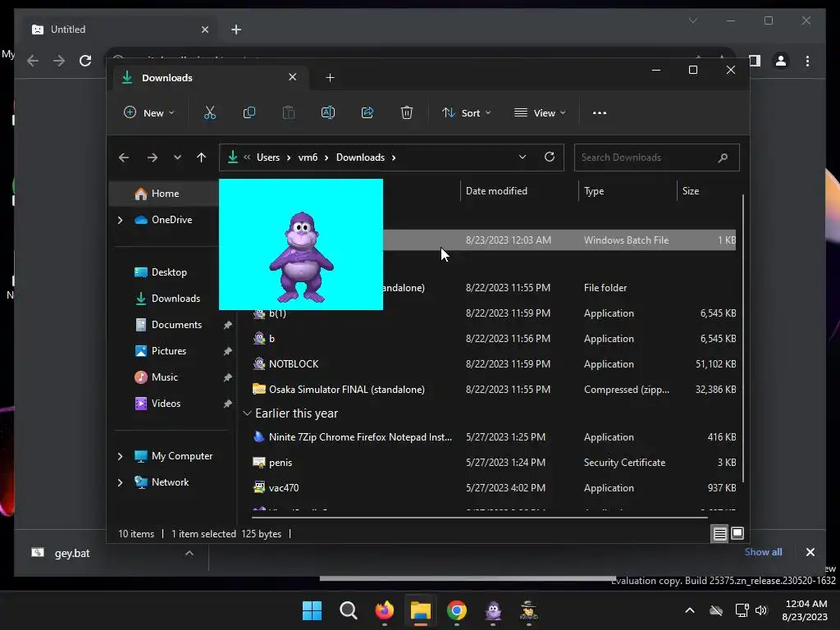Launch Firefox from taskbar
The width and height of the screenshot is (840, 630).
384,610
